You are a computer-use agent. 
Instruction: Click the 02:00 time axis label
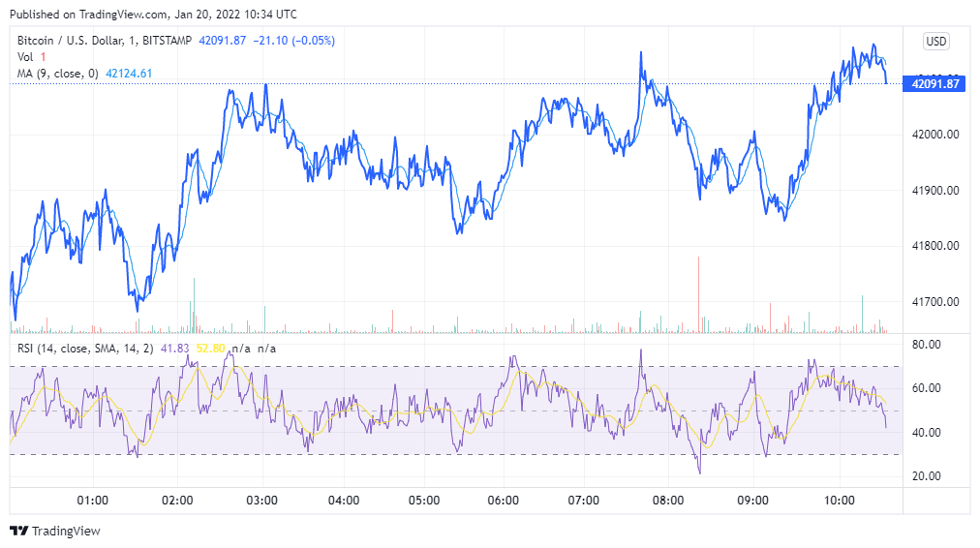point(177,501)
